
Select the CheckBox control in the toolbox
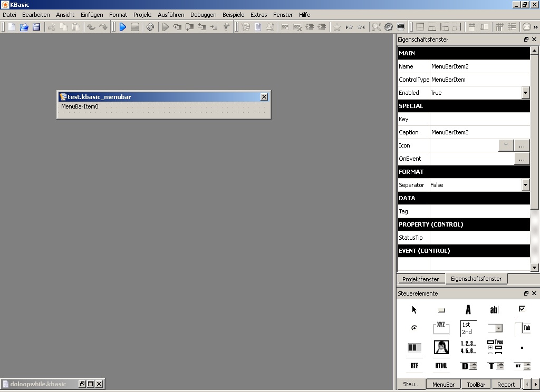tap(522, 309)
